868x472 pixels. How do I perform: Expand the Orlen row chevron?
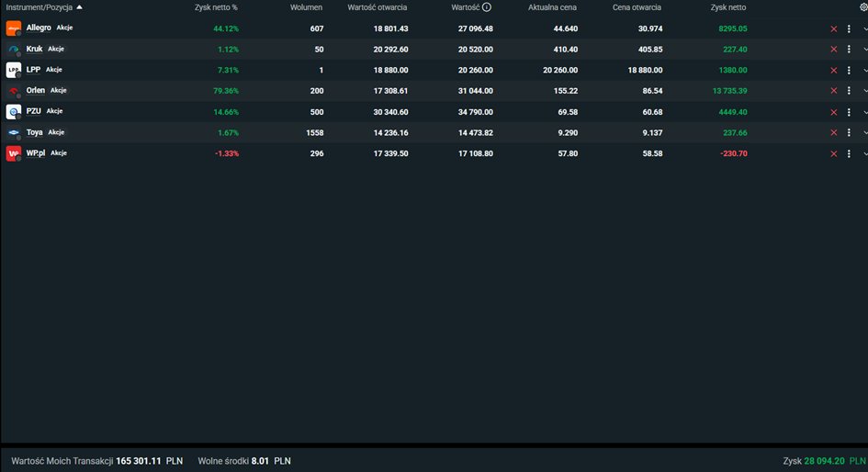(865, 91)
